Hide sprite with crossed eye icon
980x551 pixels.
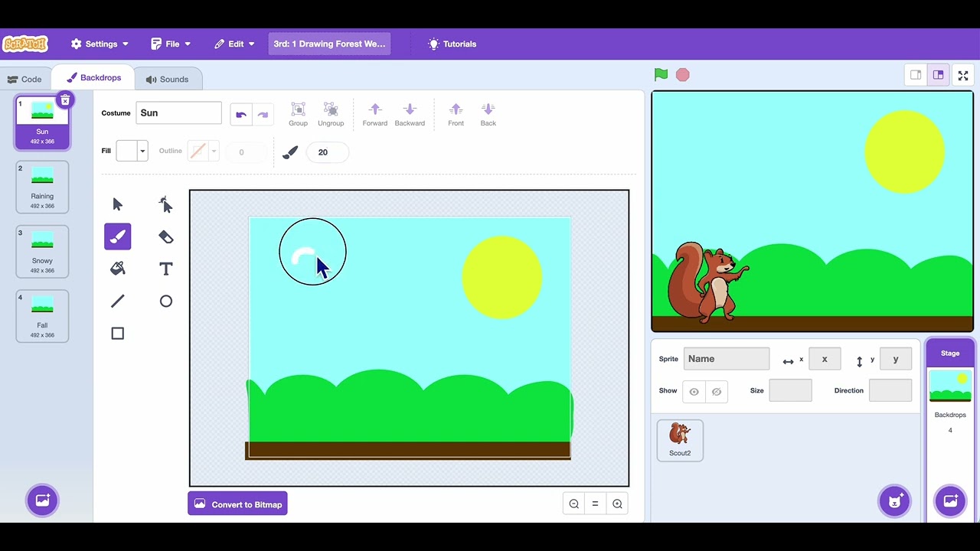pos(717,391)
